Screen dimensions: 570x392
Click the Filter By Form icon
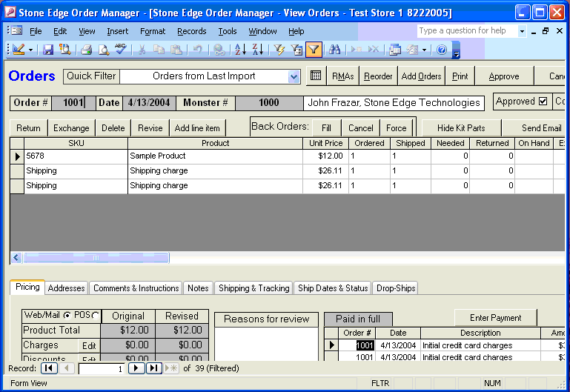[x=296, y=50]
